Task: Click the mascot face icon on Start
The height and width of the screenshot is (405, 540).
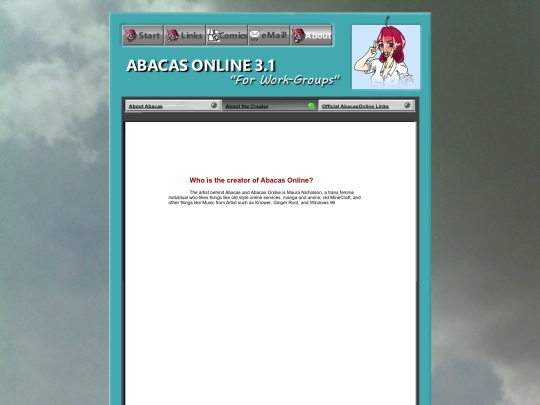Action: point(131,35)
